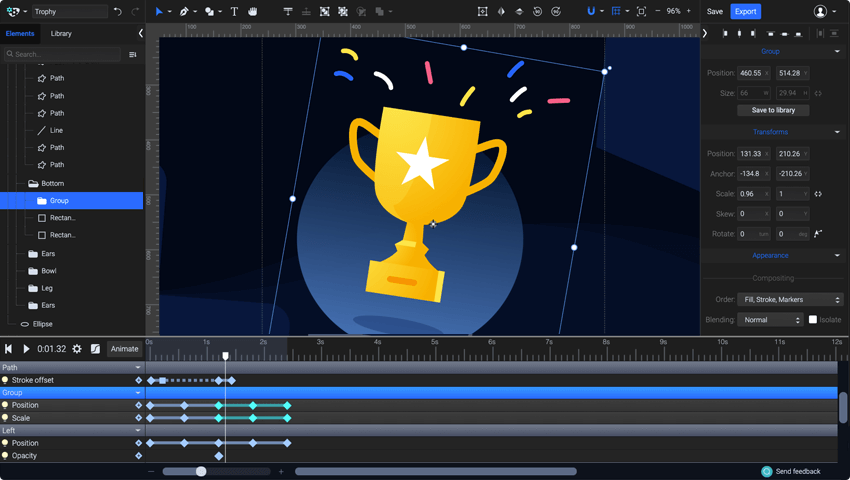Open the Order dropdown
850x480 pixels.
pos(790,299)
